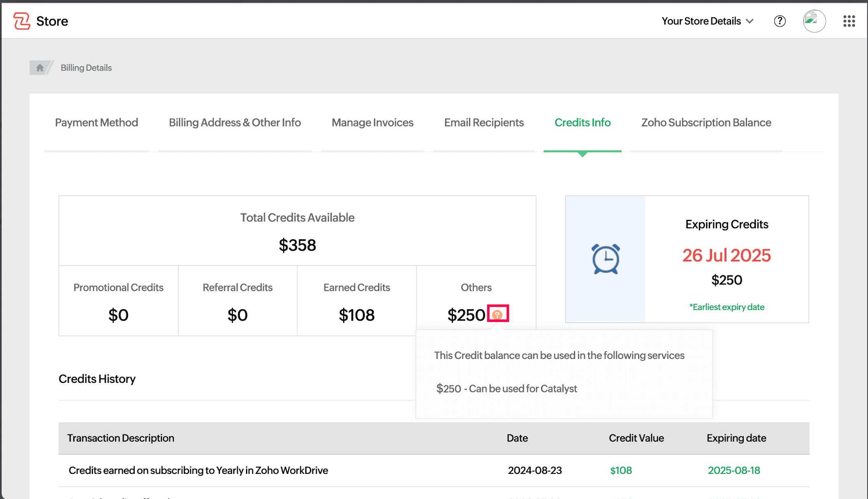This screenshot has height=499, width=868.
Task: Click the orange info icon beside $250
Action: (497, 315)
